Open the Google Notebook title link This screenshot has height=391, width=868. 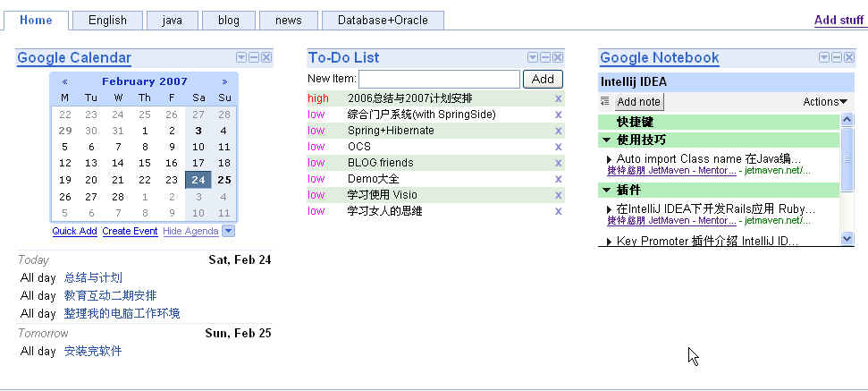(660, 57)
